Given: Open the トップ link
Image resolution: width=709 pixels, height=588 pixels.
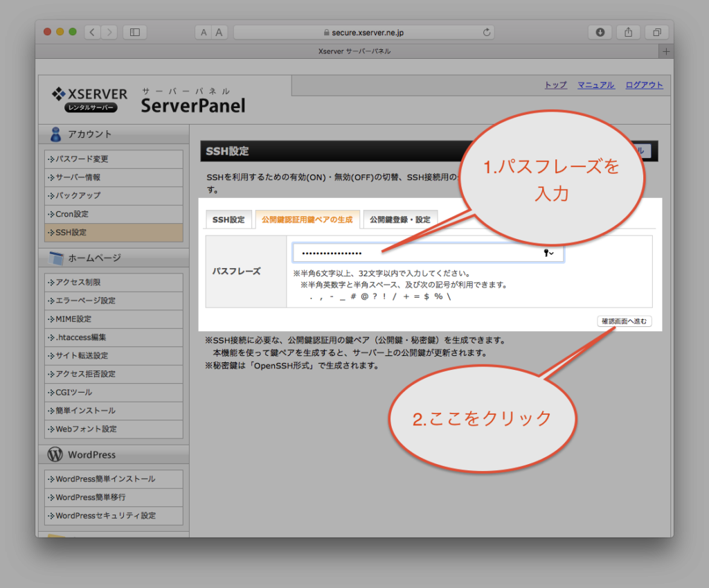Looking at the screenshot, I should coord(556,85).
